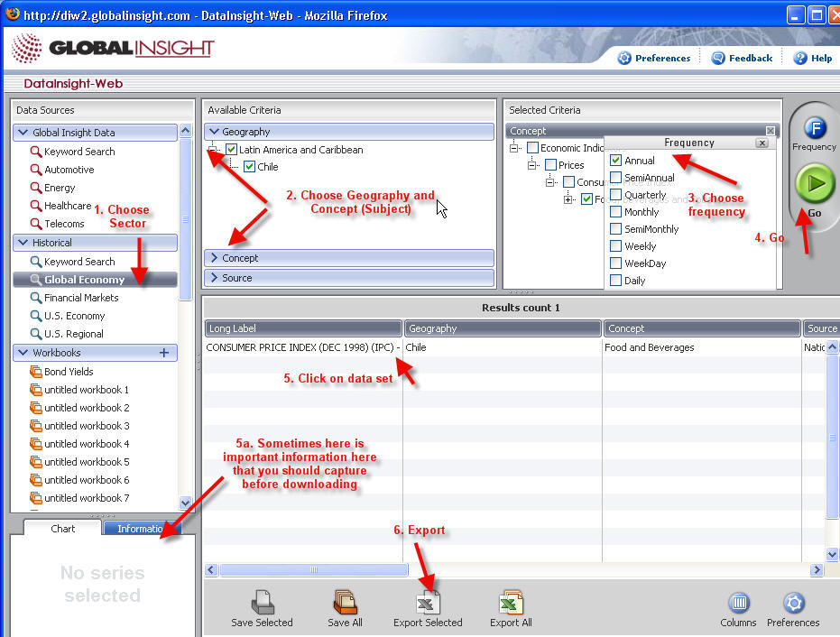This screenshot has height=637, width=840.
Task: Click the Save All icon
Action: (345, 603)
